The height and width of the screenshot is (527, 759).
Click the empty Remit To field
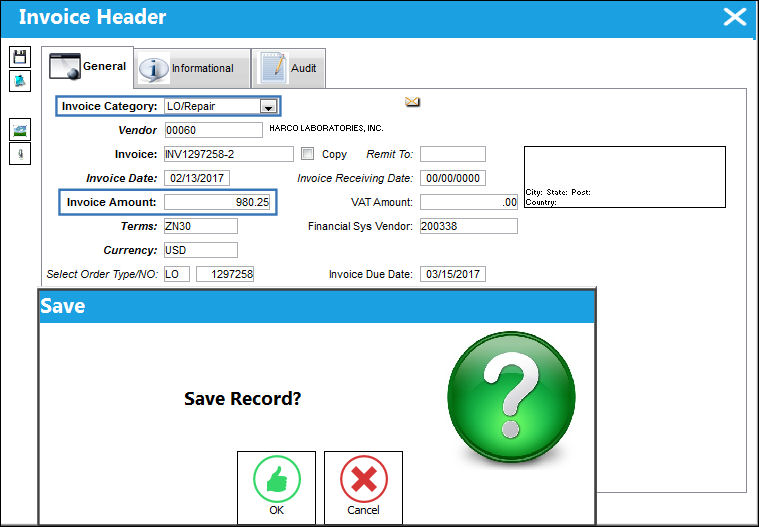453,154
